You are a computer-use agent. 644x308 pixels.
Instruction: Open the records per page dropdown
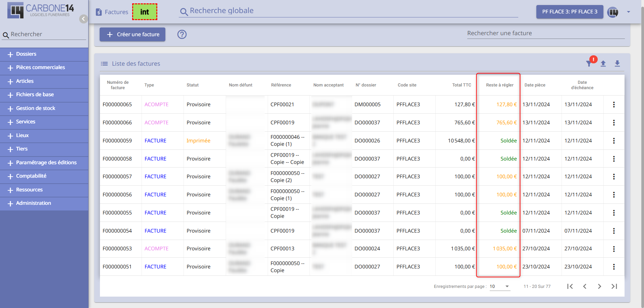[x=500, y=287]
